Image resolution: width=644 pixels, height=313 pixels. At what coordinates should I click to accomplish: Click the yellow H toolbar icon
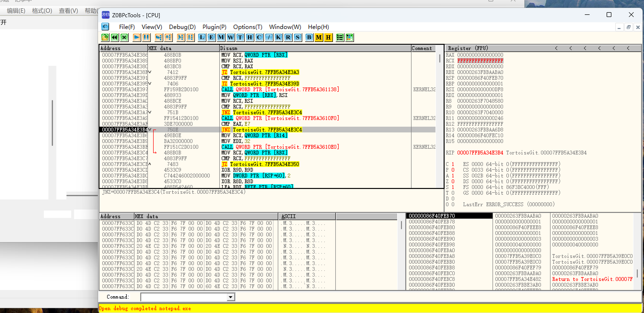[329, 37]
